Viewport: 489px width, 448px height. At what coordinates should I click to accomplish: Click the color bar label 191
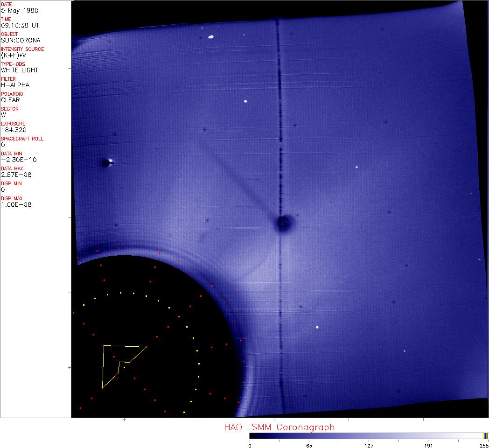[x=428, y=445]
